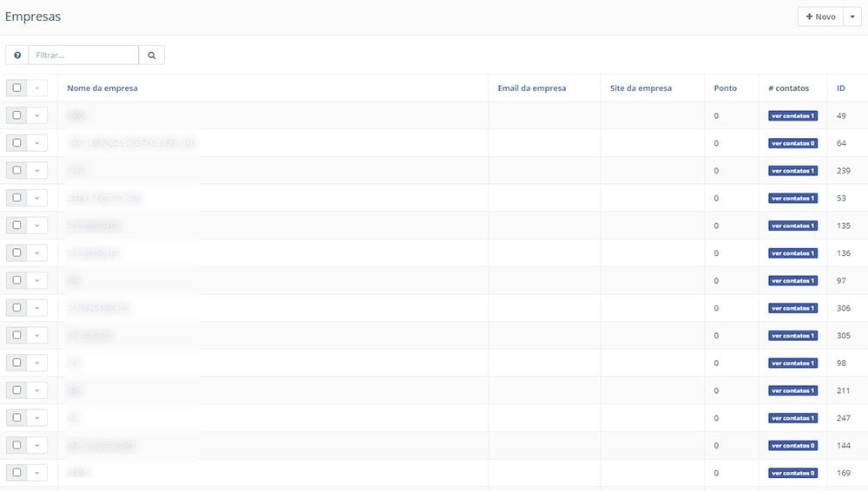Toggle the select-all checkbox in header
This screenshot has height=491, width=868.
(x=16, y=88)
